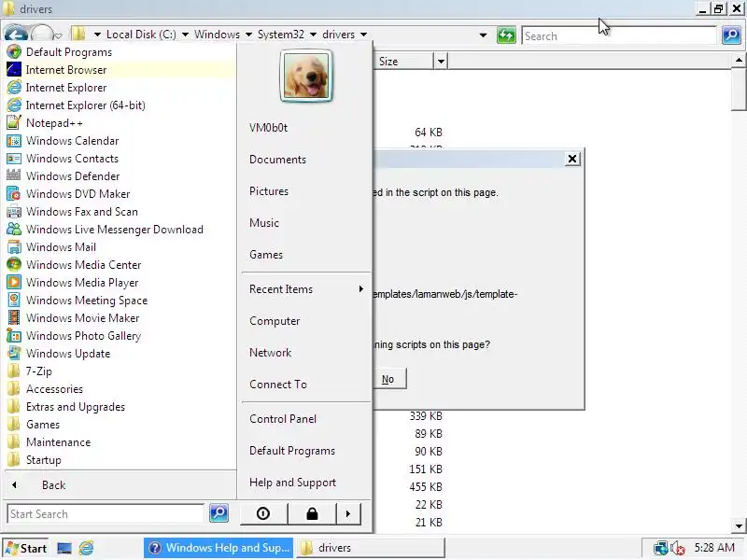Show desktop via quick launch icon
This screenshot has width=747, height=560.
click(x=64, y=548)
